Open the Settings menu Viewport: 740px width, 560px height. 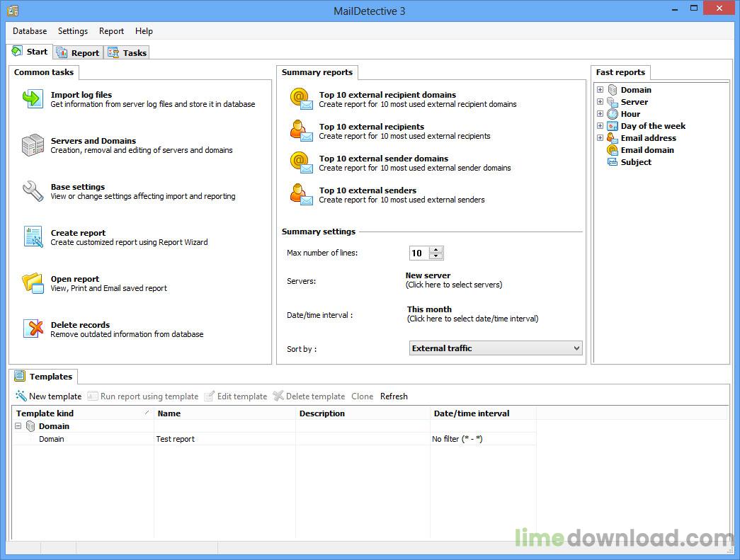pos(73,31)
